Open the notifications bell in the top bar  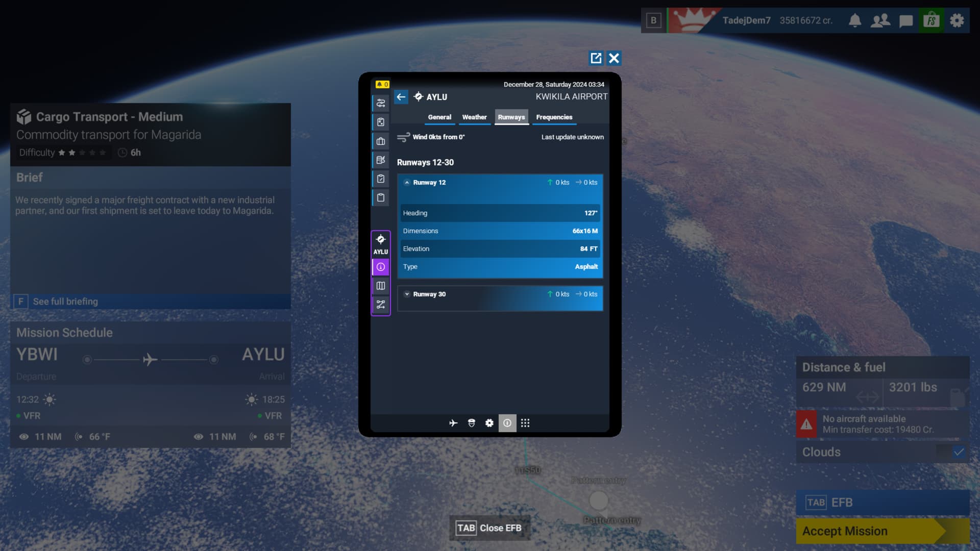click(x=855, y=20)
